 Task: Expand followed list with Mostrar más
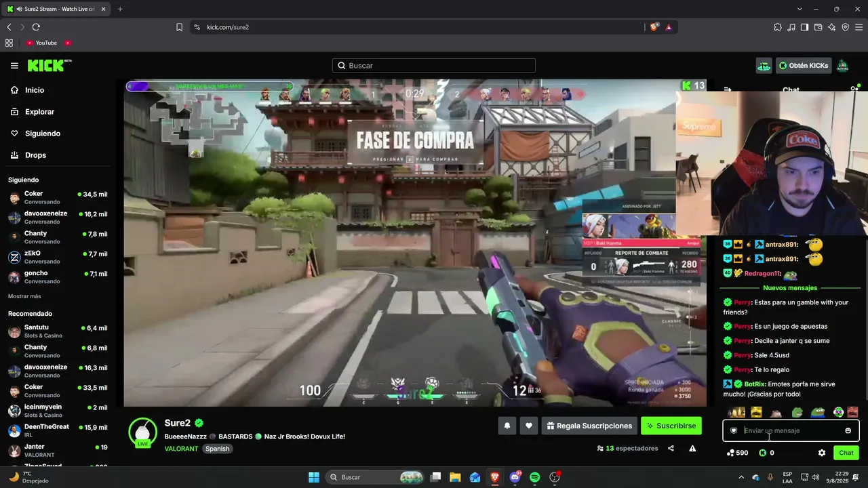[x=24, y=296]
